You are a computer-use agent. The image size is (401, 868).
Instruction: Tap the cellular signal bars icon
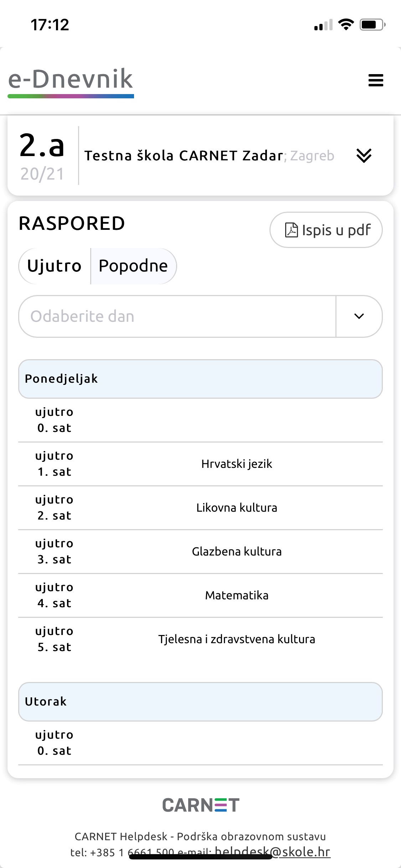(323, 25)
